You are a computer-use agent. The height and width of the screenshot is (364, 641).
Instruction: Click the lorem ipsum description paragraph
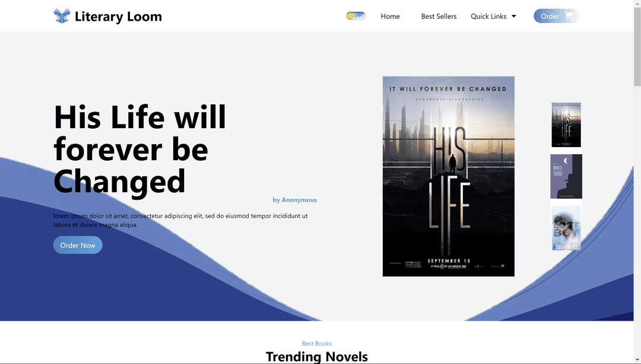(180, 220)
